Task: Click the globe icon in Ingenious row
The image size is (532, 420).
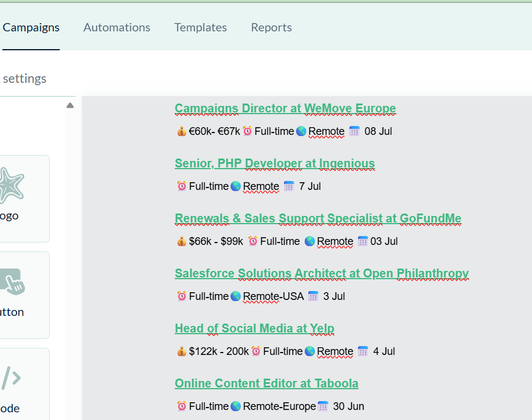Action: [236, 186]
